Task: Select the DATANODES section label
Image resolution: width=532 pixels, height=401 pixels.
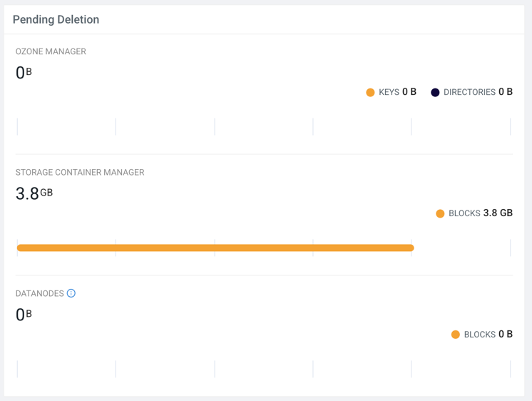Action: click(x=40, y=293)
